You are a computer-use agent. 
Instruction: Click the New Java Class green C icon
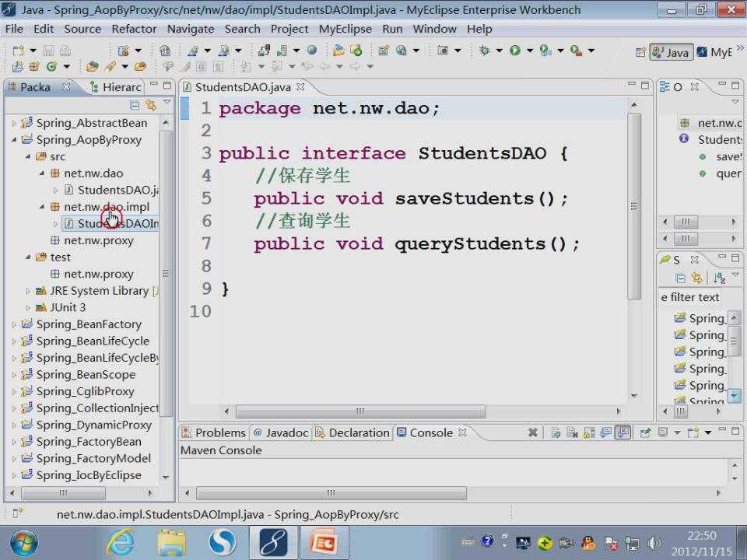pyautogui.click(x=51, y=67)
